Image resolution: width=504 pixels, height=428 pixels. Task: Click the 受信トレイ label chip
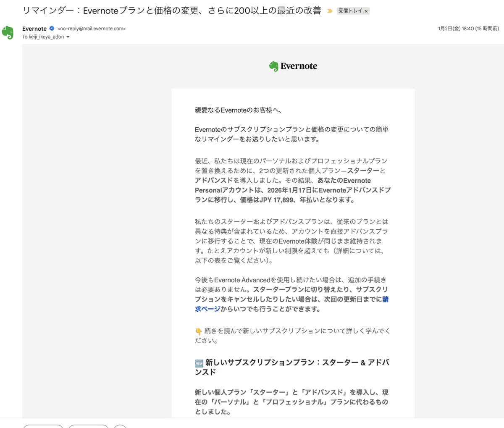pyautogui.click(x=353, y=11)
